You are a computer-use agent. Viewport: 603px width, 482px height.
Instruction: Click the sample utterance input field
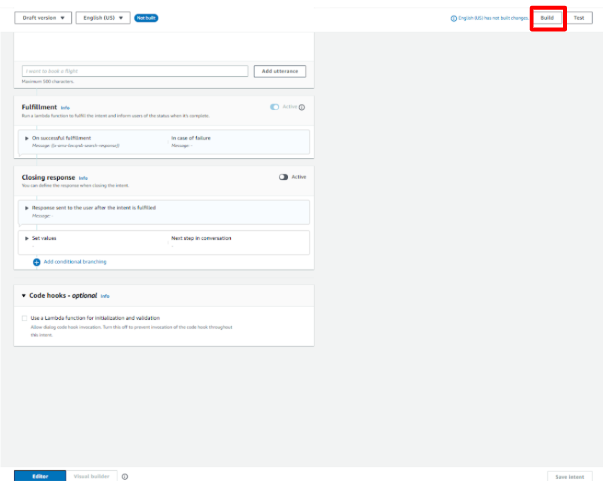pos(135,71)
